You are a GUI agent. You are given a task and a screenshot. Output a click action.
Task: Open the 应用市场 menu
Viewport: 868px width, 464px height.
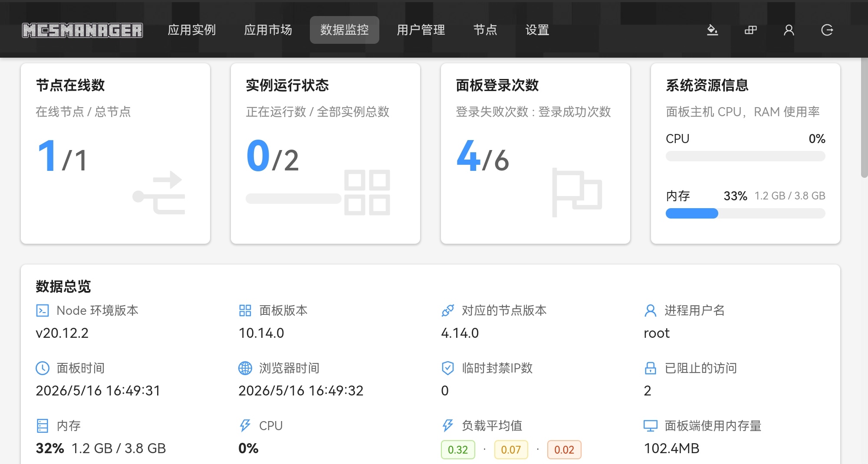click(268, 30)
